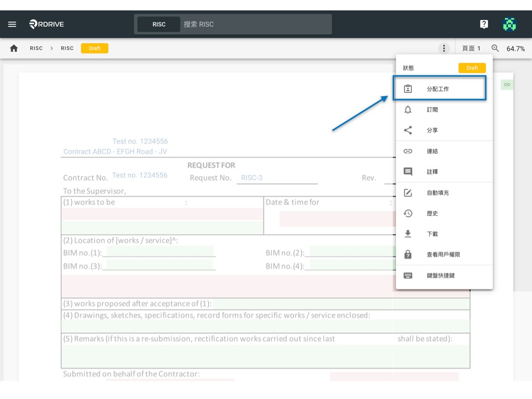Click the lock permissions icon

(x=408, y=255)
